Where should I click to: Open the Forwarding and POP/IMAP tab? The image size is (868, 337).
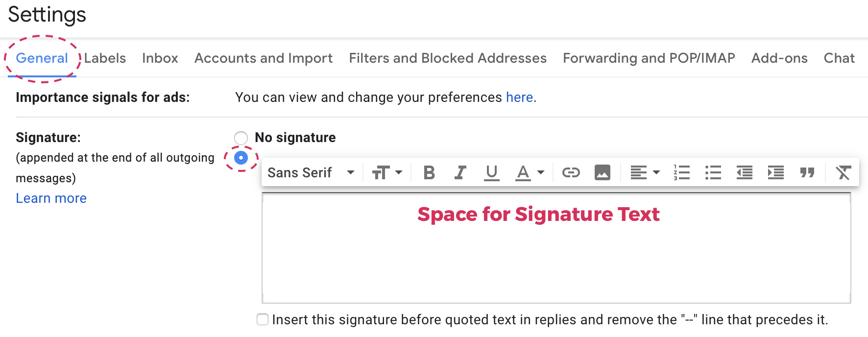tap(649, 58)
